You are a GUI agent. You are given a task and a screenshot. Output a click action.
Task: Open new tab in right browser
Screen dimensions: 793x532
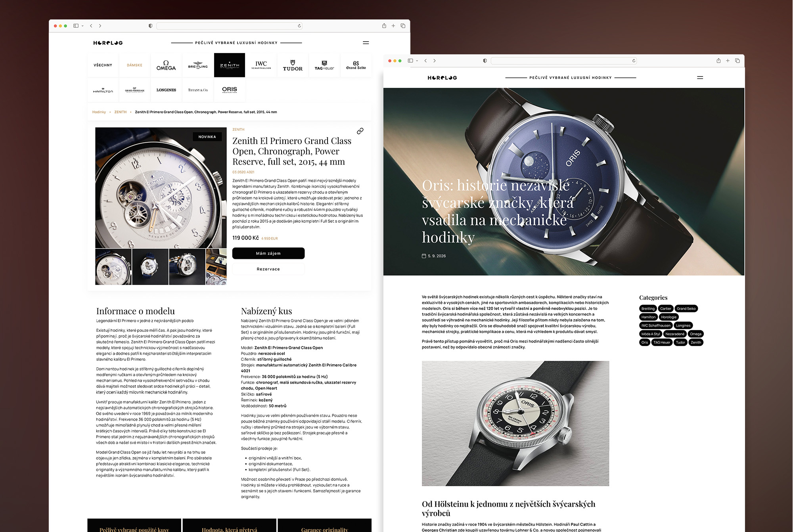(728, 61)
